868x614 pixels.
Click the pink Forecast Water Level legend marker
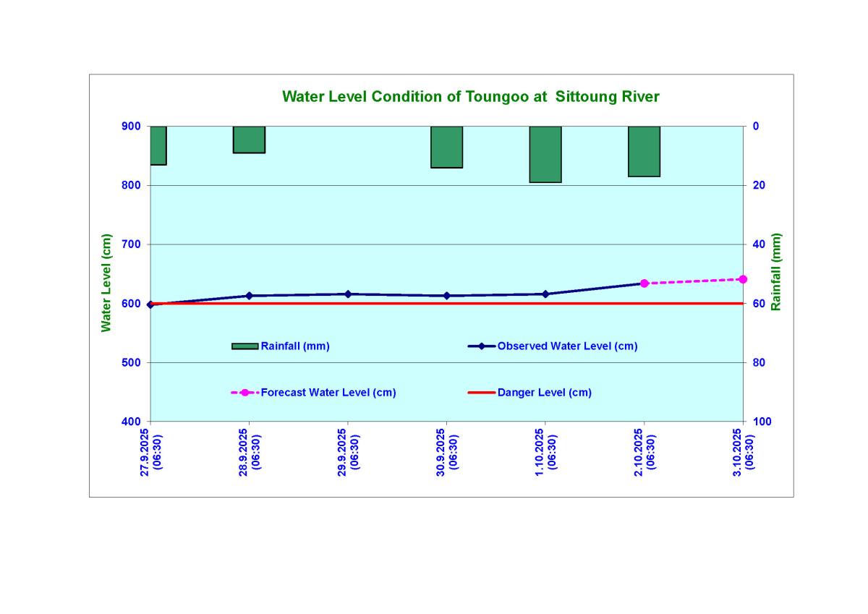244,393
